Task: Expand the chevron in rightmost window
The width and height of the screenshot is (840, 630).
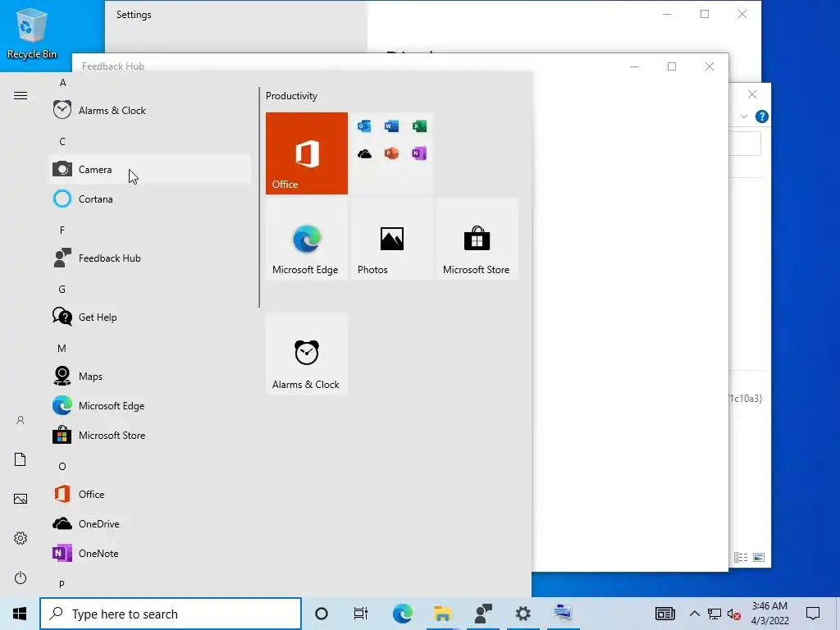Action: click(x=743, y=116)
